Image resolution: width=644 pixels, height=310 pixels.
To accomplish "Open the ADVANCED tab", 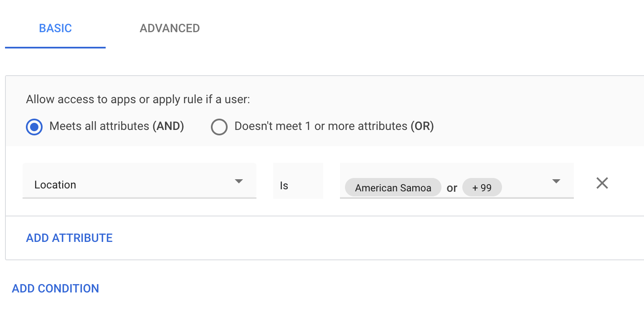I will pos(170,28).
